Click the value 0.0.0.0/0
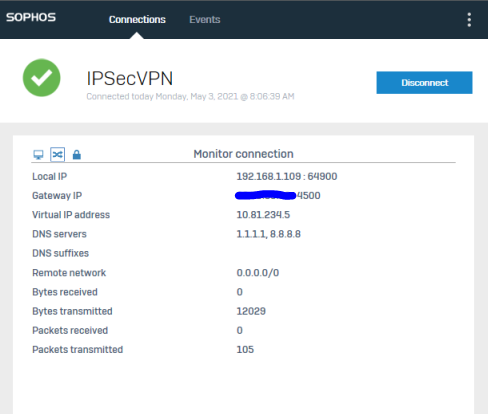488x414 pixels. tap(258, 273)
